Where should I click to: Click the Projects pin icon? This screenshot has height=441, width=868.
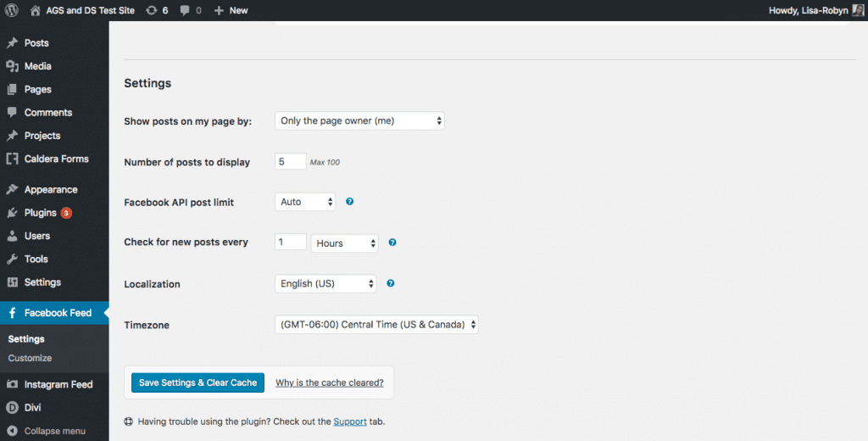pos(12,136)
